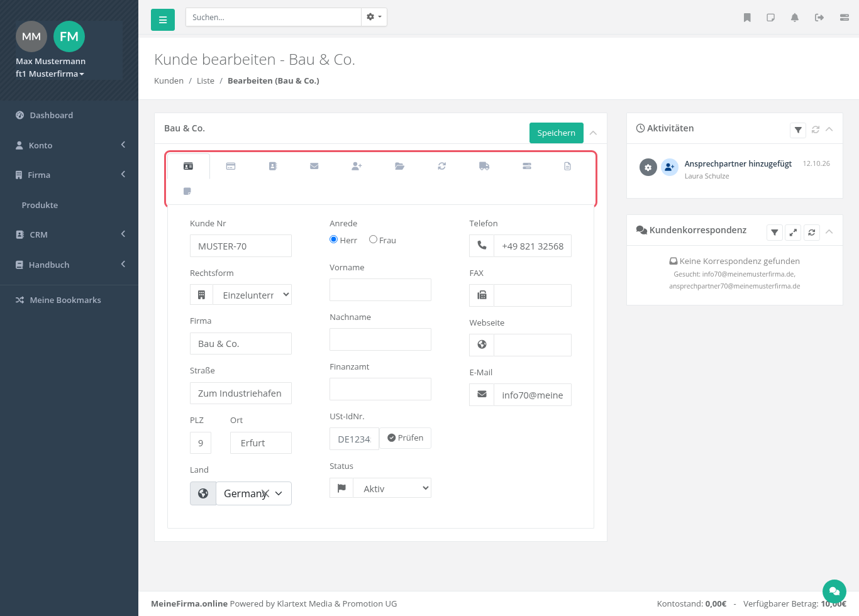Open the sticky note tab icon
This screenshot has height=616, width=859.
point(187,191)
